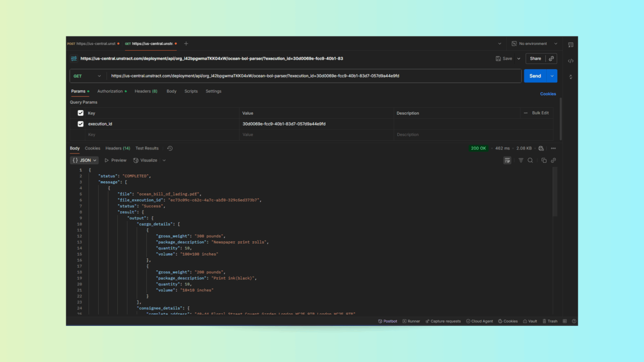Image resolution: width=644 pixels, height=362 pixels.
Task: Open search in response body
Action: point(530,160)
